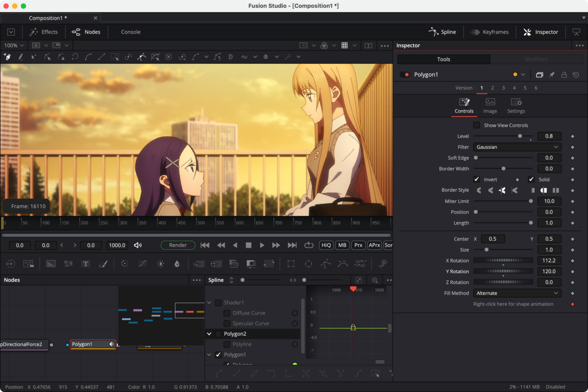This screenshot has height=392, width=588.
Task: Open the Inspector panel options menu
Action: (580, 46)
